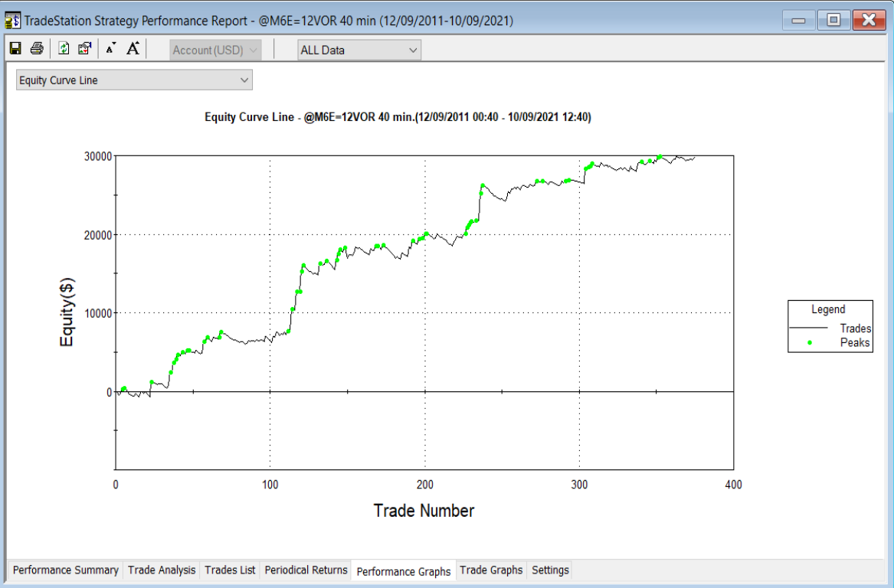Click the 100 x-axis value
The image size is (894, 588).
click(270, 485)
